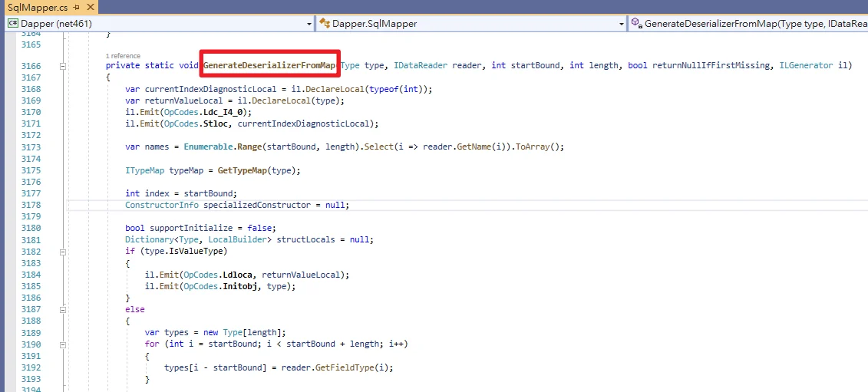
Task: Collapse the if block at line 3182
Action: pyautogui.click(x=63, y=252)
